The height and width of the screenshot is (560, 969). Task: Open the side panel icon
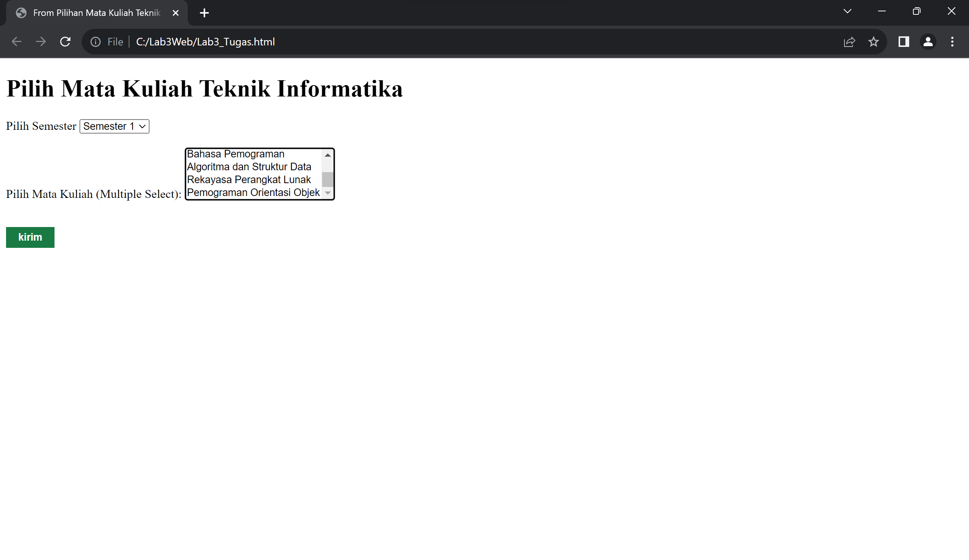(903, 42)
